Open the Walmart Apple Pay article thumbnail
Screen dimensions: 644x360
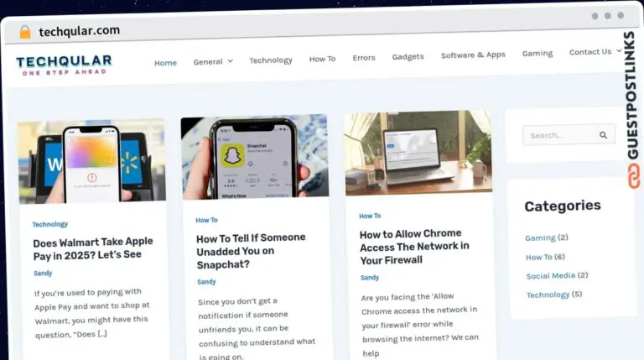(92, 161)
